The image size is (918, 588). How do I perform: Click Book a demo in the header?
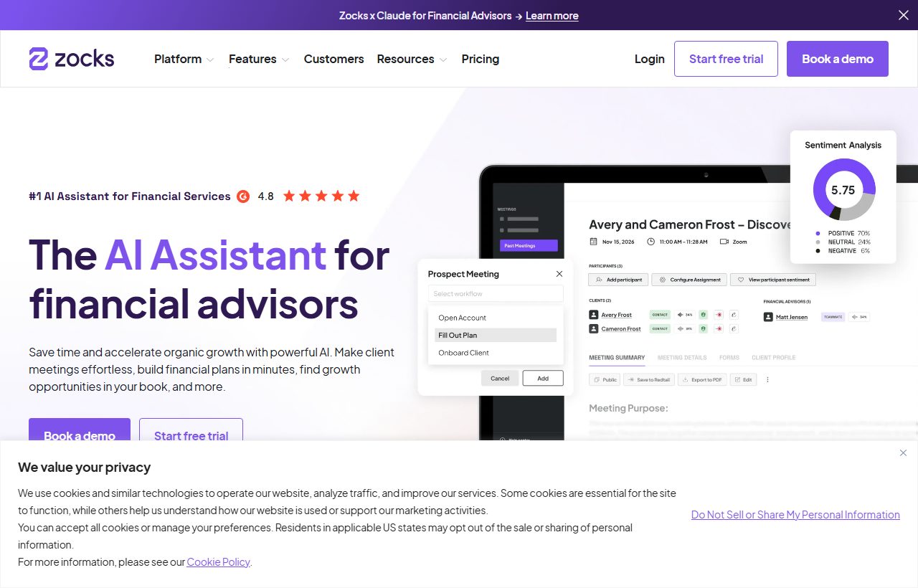(838, 59)
